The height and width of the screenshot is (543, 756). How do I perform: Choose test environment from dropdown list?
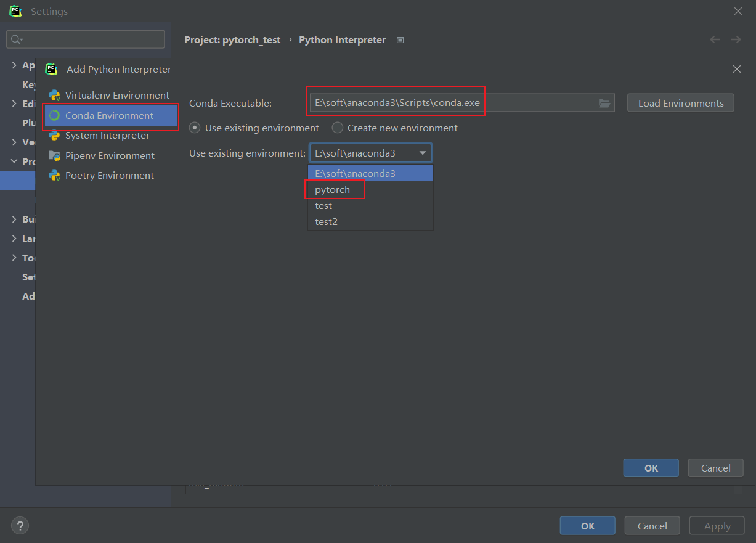click(x=371, y=205)
